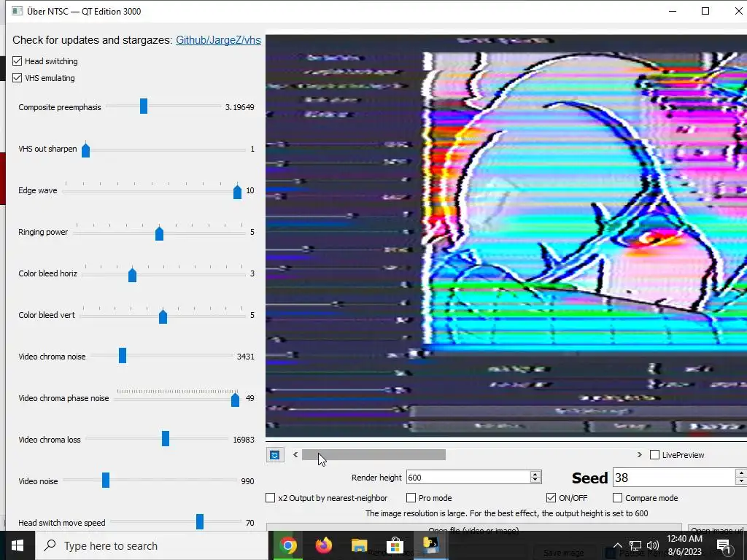
Task: Click the Head switch move speed handle
Action: coord(200,521)
